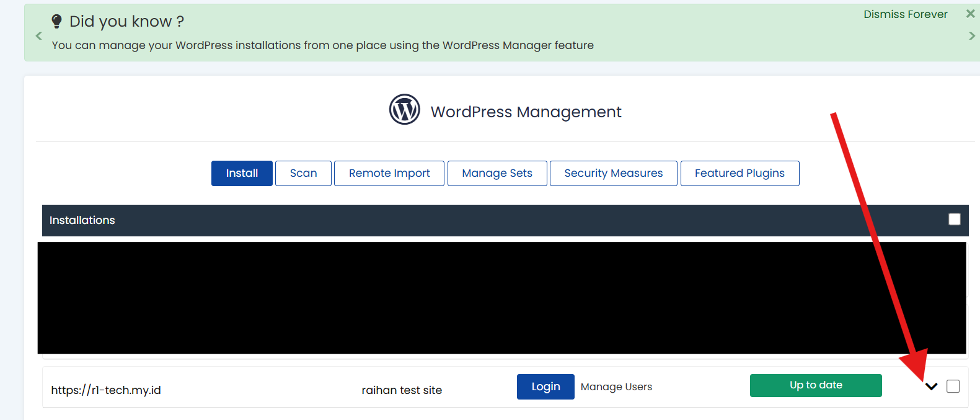The width and height of the screenshot is (980, 420).
Task: Open Manage Users link
Action: [x=616, y=386]
